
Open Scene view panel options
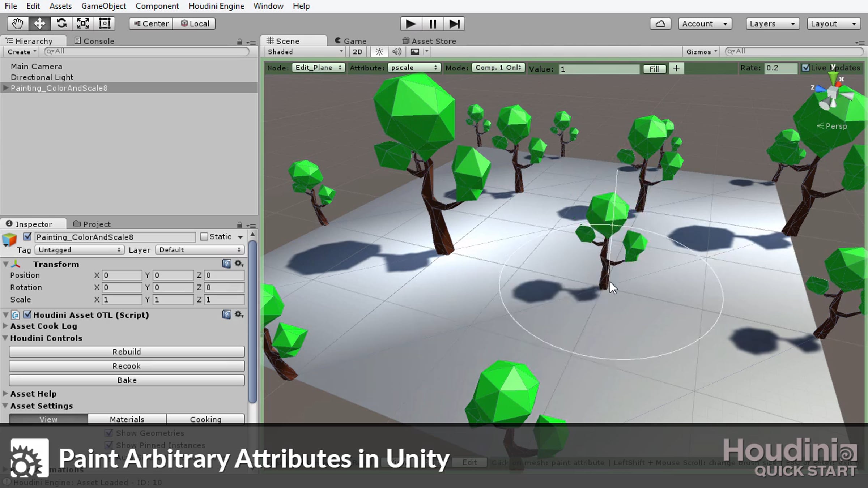[x=860, y=42]
